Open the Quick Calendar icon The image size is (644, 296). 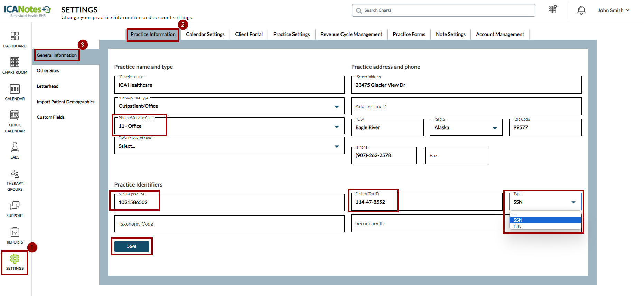click(15, 115)
